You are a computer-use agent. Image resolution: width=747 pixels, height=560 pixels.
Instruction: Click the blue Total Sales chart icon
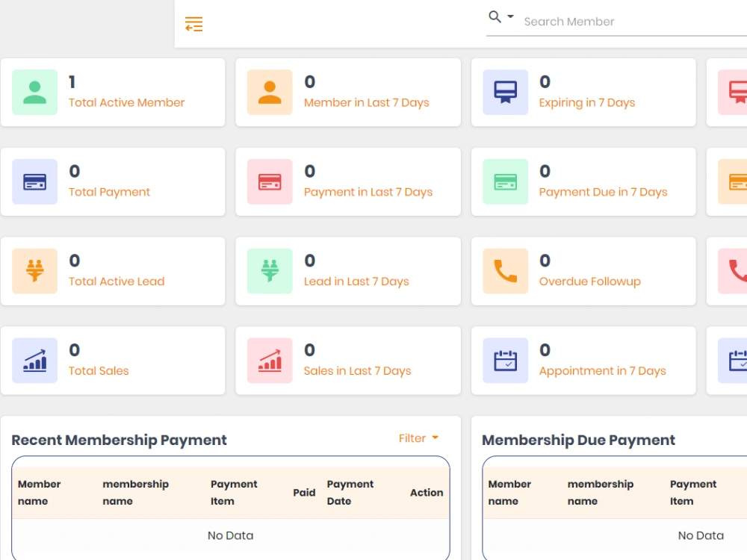(35, 361)
